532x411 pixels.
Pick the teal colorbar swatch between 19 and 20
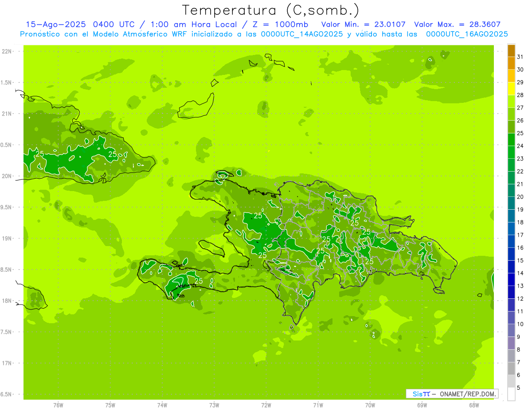pos(511,204)
